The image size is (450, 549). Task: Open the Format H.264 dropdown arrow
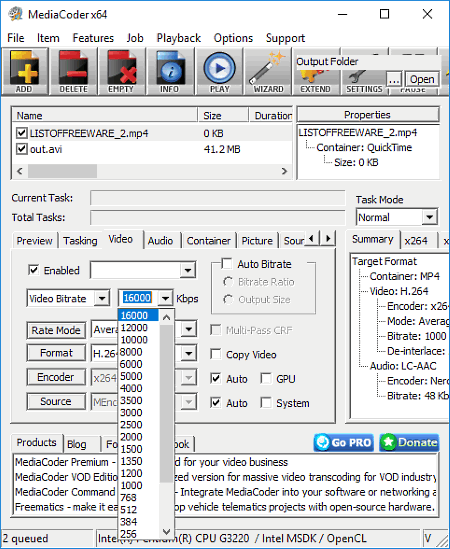pyautogui.click(x=188, y=353)
